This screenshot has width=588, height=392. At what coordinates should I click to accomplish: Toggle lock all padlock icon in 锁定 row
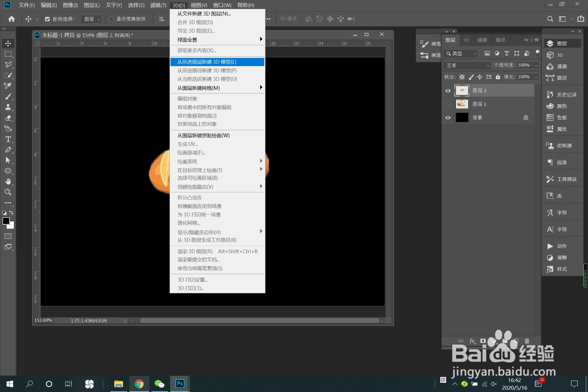pyautogui.click(x=498, y=77)
